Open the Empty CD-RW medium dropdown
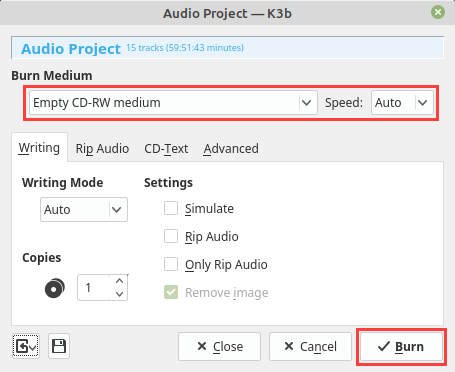455x372 pixels. (173, 103)
